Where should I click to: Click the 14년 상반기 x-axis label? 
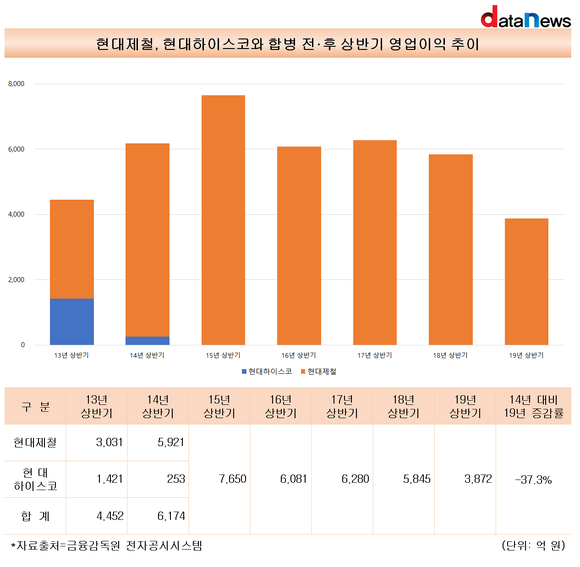point(147,355)
